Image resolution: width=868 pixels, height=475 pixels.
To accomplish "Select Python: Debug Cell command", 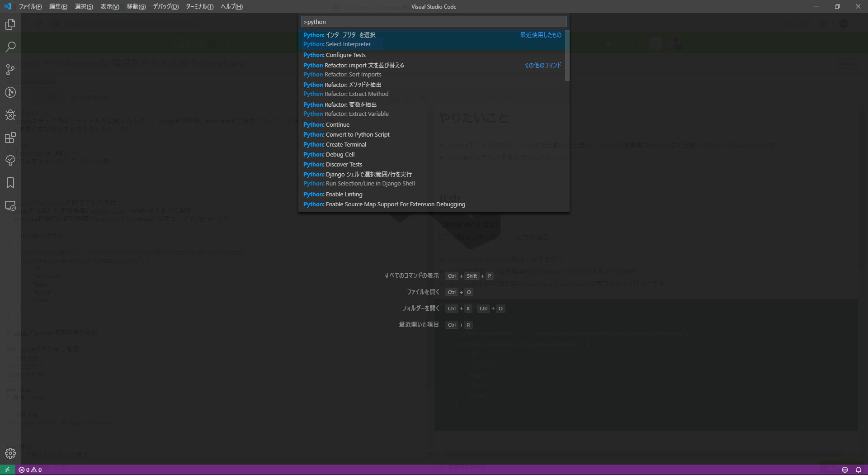I will [x=433, y=154].
